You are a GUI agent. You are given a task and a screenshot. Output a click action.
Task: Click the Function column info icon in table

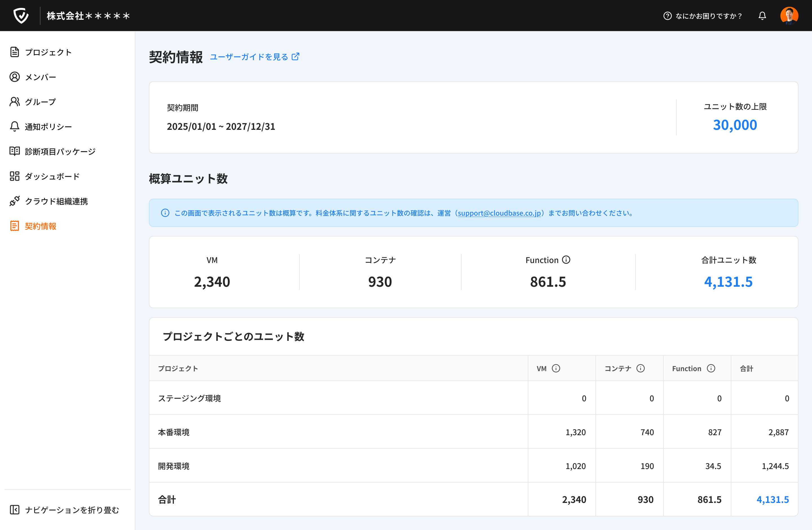click(x=711, y=368)
